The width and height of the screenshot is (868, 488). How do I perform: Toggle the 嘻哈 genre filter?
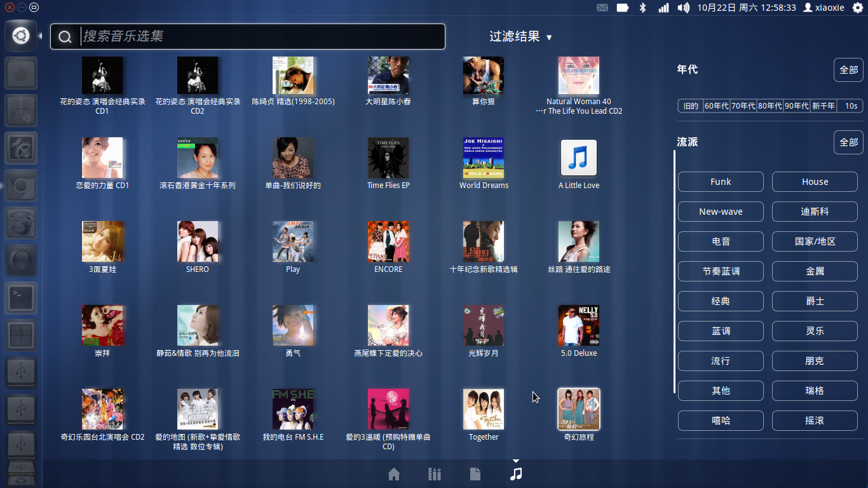coord(721,421)
